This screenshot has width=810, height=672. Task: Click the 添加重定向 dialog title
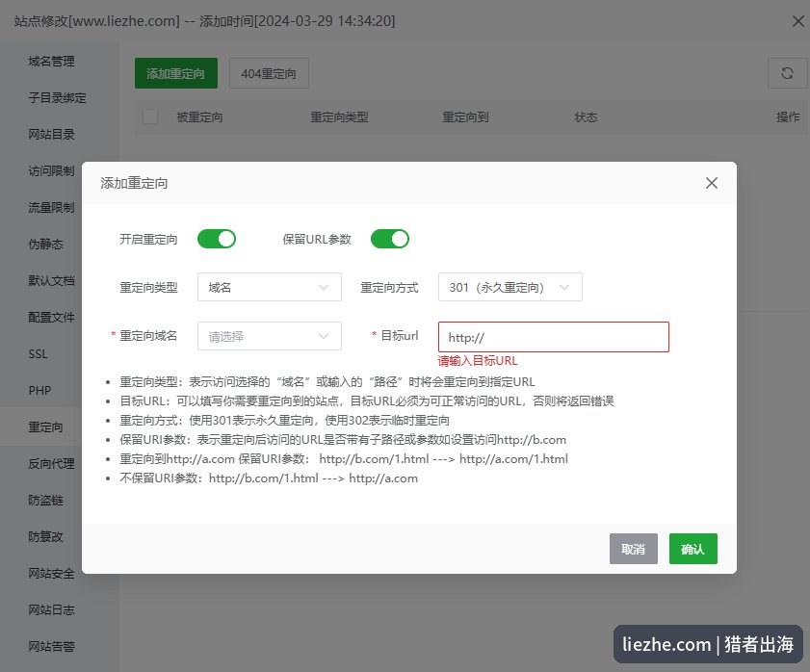(134, 183)
